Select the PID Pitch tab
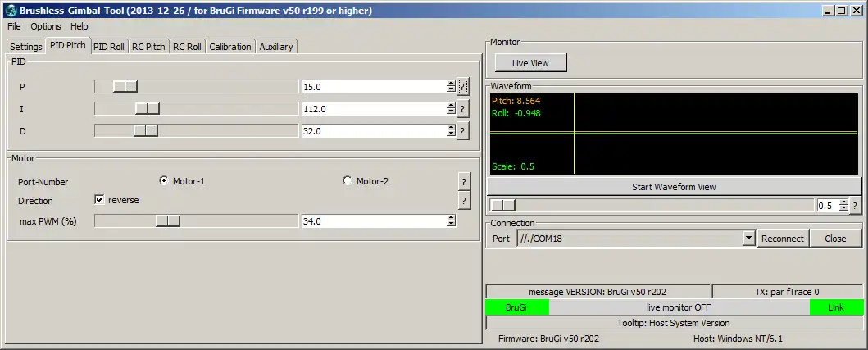 point(67,45)
